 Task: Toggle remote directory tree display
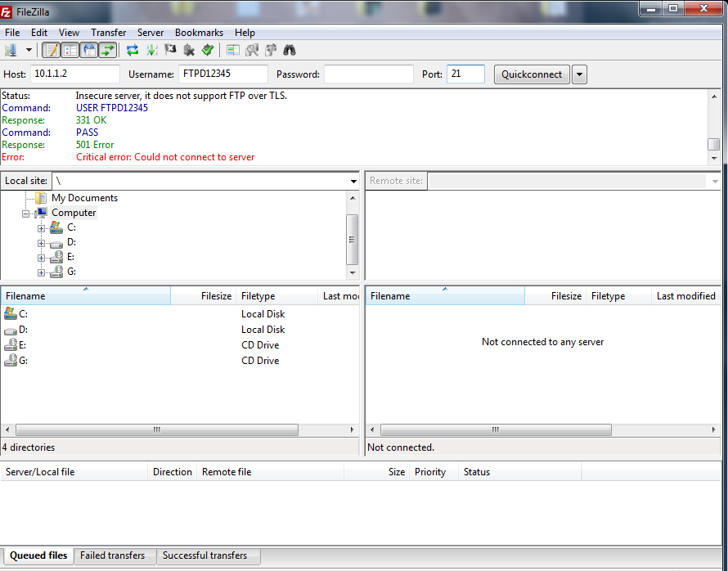(x=89, y=50)
